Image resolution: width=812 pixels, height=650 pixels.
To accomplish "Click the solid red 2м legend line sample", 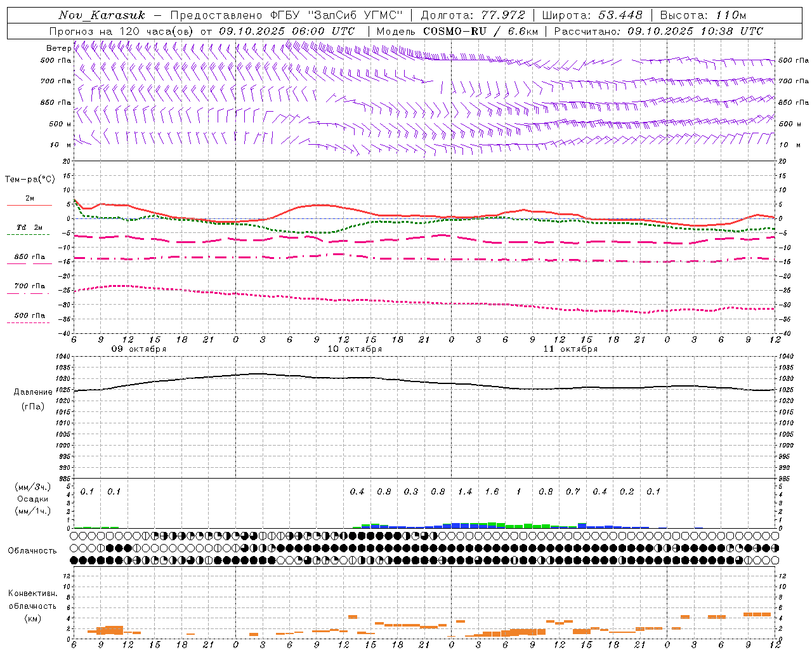I will pyautogui.click(x=29, y=205).
